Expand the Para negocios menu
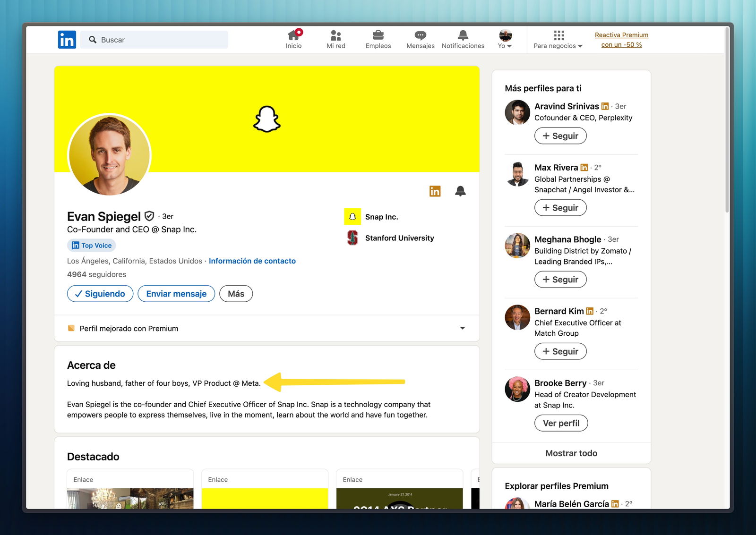 [558, 39]
